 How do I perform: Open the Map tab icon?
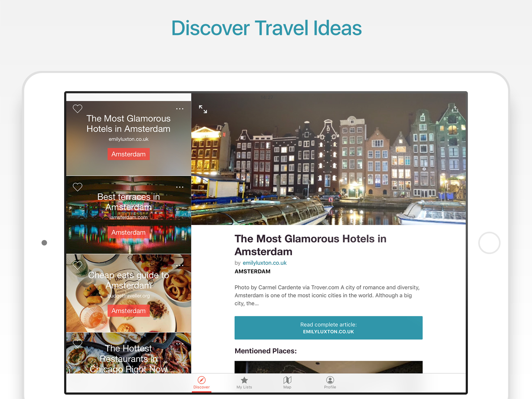tap(287, 383)
